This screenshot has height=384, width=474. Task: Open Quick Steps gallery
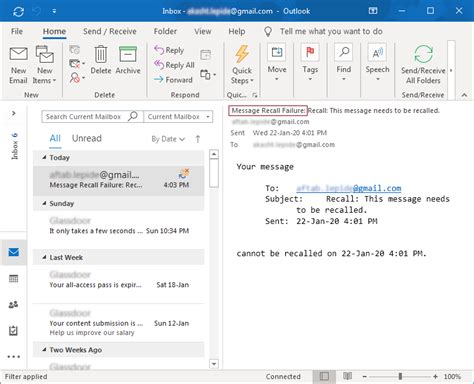(242, 65)
